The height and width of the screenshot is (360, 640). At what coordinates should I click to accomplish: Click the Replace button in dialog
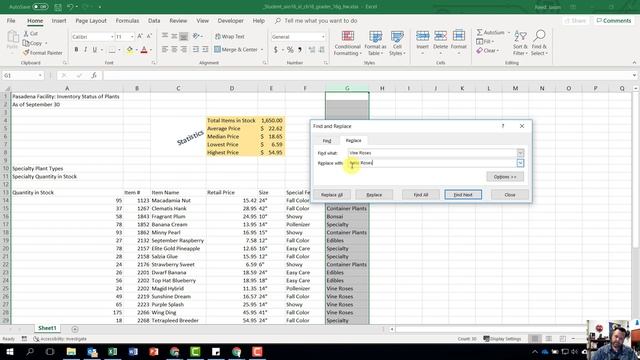pyautogui.click(x=374, y=195)
